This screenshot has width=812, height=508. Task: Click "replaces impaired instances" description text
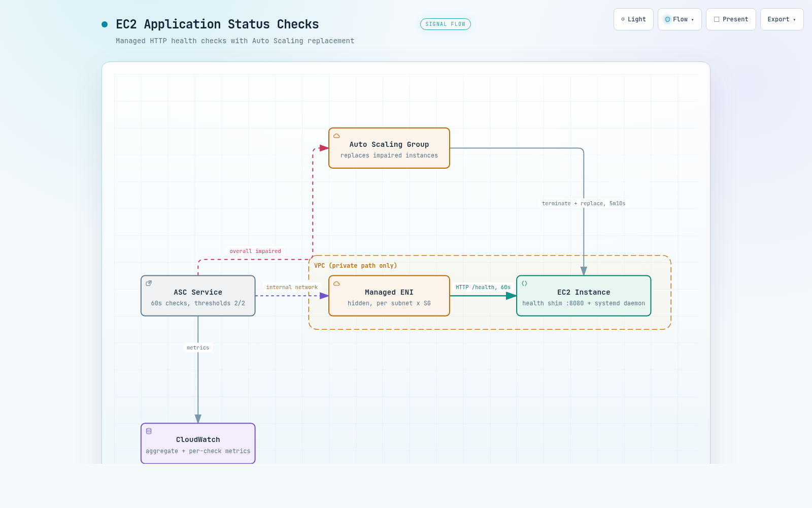[x=389, y=156]
